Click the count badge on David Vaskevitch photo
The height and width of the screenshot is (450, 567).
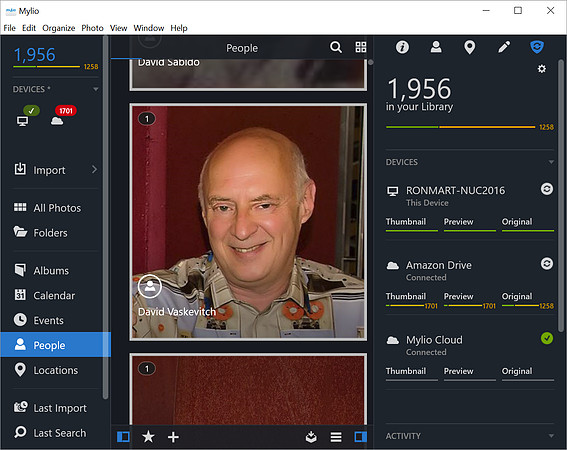(147, 119)
